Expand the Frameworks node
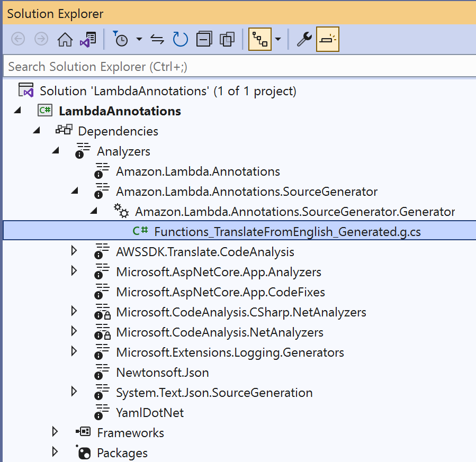The image size is (476, 462). (55, 431)
